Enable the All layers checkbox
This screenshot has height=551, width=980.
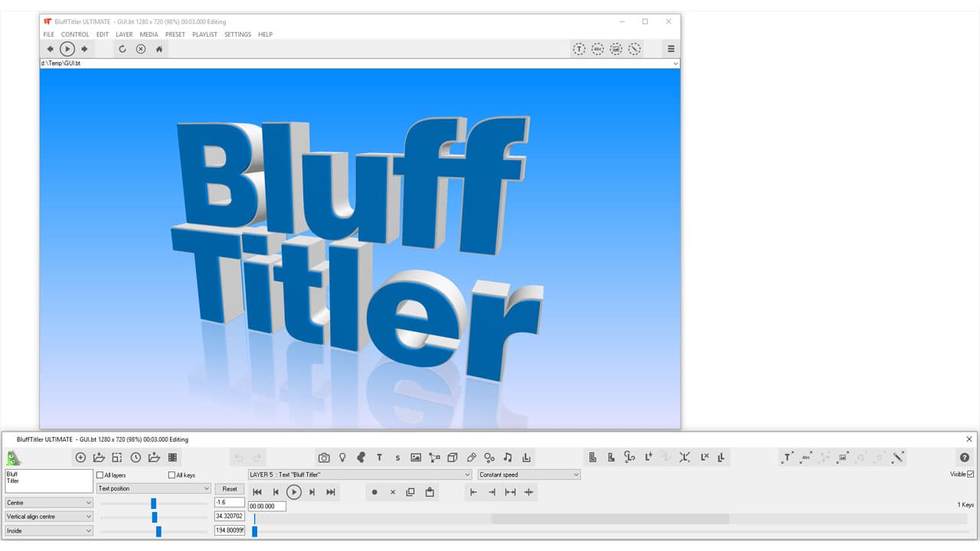pyautogui.click(x=100, y=475)
